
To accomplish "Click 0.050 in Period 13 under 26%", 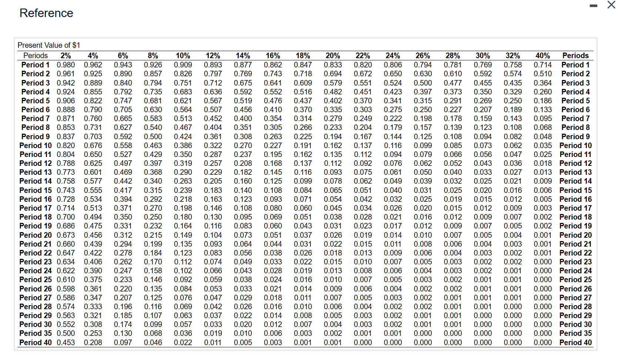I will click(x=423, y=172).
